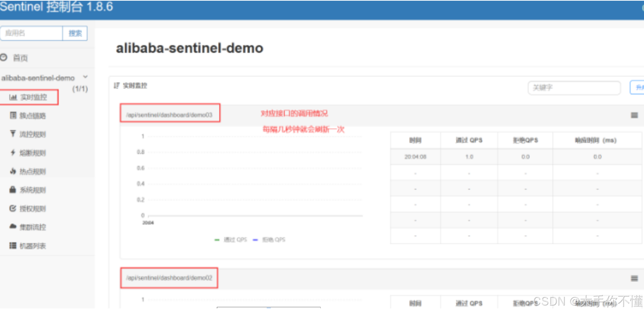Click the hamburger icon for demo03 panel
644x312 pixels.
634,115
